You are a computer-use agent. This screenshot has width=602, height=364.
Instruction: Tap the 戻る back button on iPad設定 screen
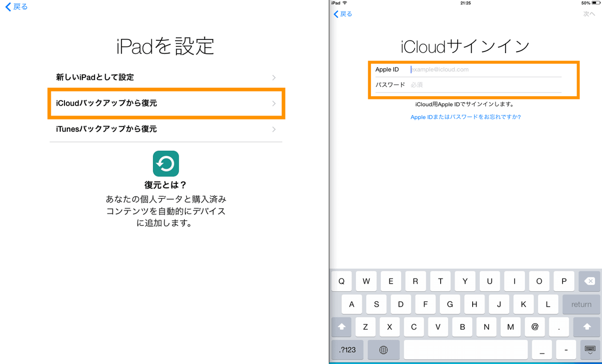16,7
